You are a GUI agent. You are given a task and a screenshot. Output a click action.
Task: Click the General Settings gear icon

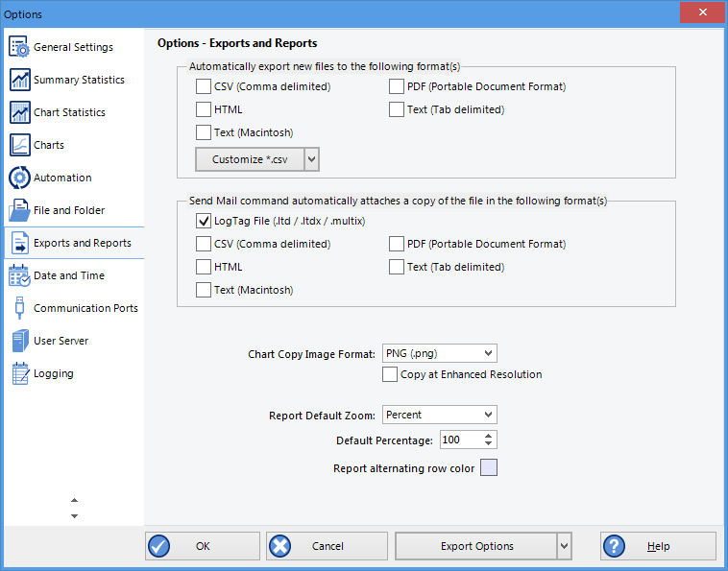coord(19,47)
